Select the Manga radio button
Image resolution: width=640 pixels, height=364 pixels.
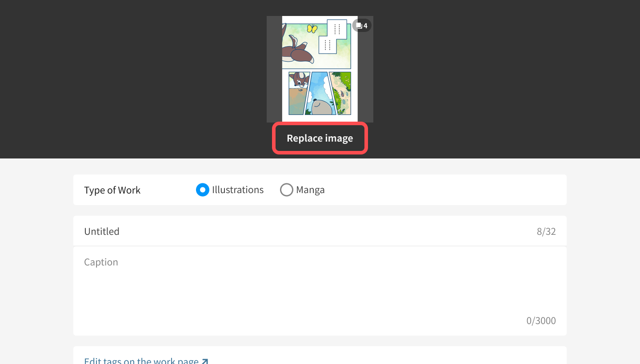[x=287, y=190]
